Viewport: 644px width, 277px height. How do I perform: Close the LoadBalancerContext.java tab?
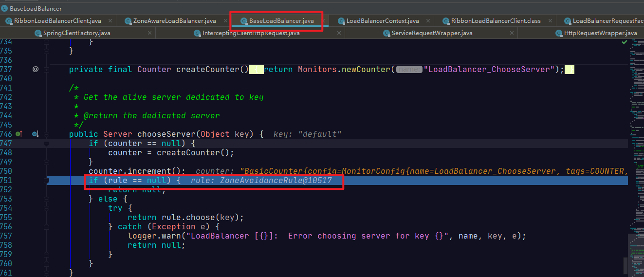click(x=428, y=21)
